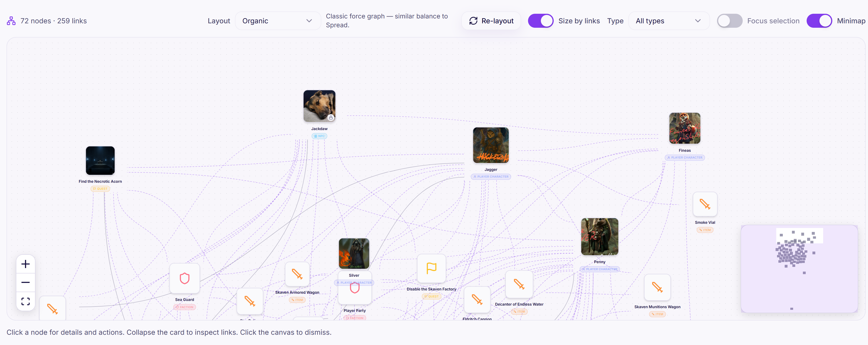Click the Eldritch Cannon sword icon node

[x=477, y=300]
